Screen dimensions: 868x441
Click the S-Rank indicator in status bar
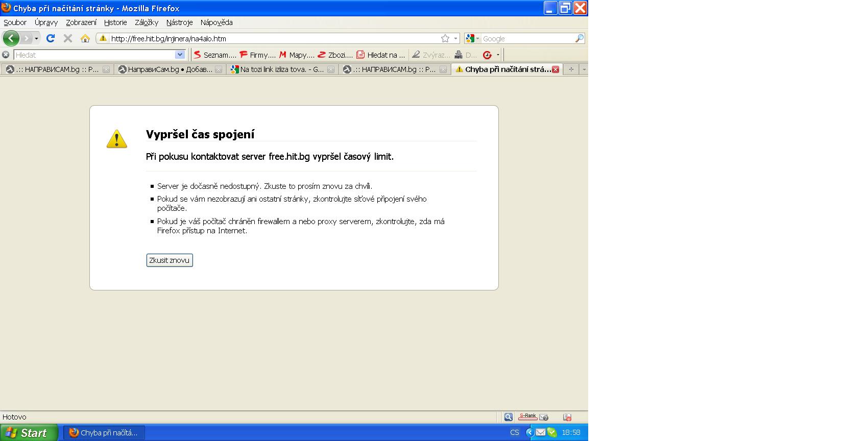point(527,416)
